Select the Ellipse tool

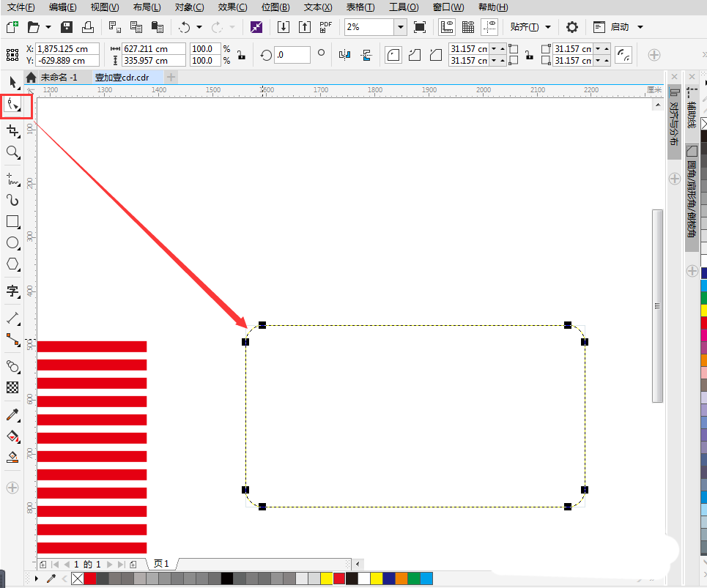[13, 243]
